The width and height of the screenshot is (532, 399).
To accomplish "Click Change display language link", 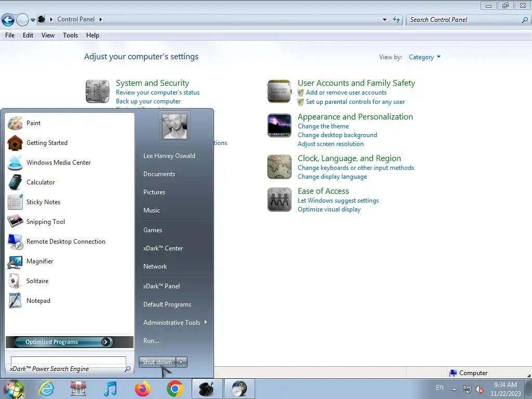I will (x=332, y=177).
